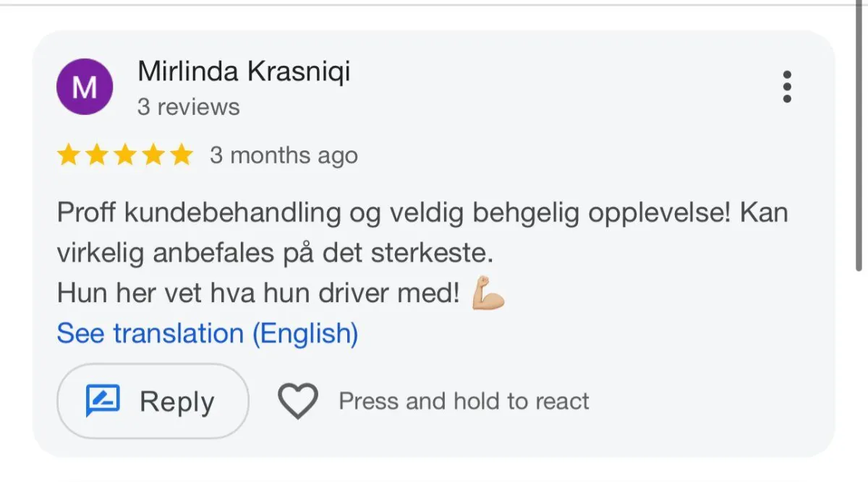Click the "Hun her vet hva hun driver med!" line

coord(258,293)
